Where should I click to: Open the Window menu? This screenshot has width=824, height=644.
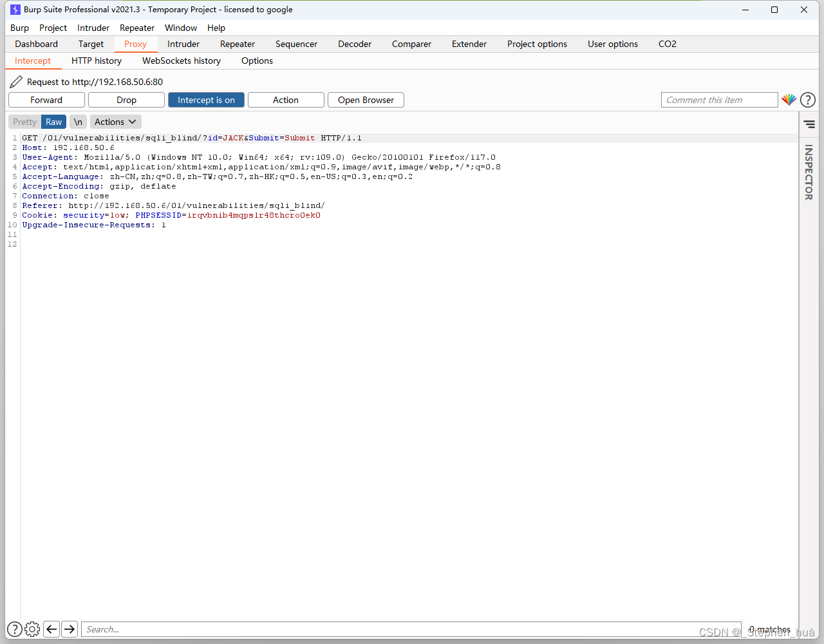point(181,28)
